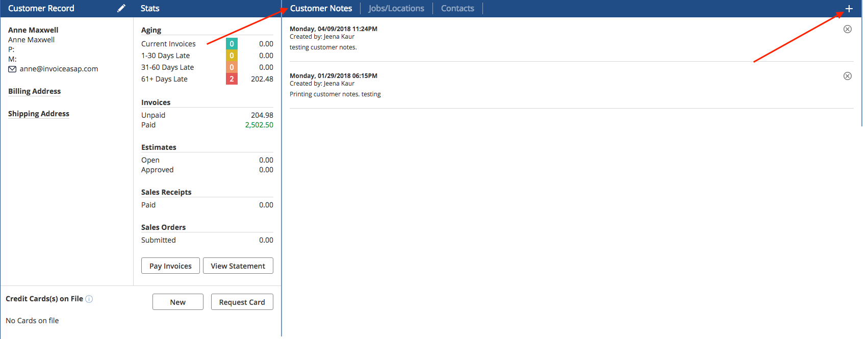
Task: Click the email envelope icon
Action: point(12,69)
